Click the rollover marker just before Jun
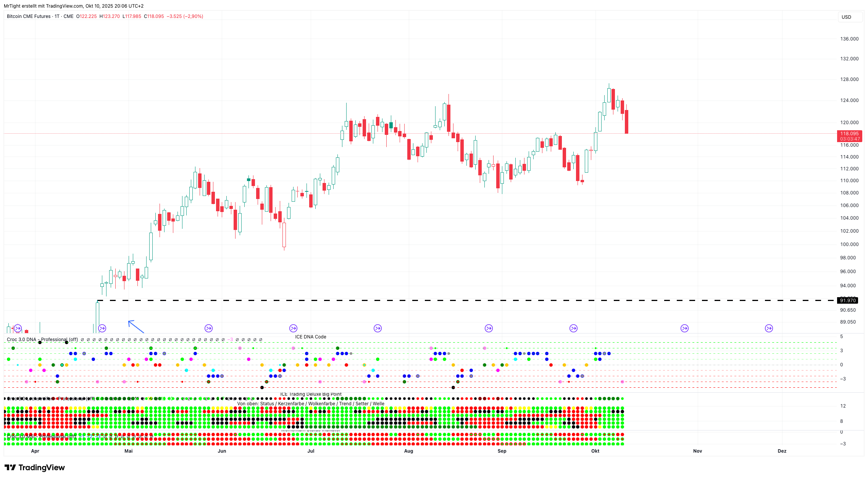The height and width of the screenshot is (479, 868). [x=208, y=328]
